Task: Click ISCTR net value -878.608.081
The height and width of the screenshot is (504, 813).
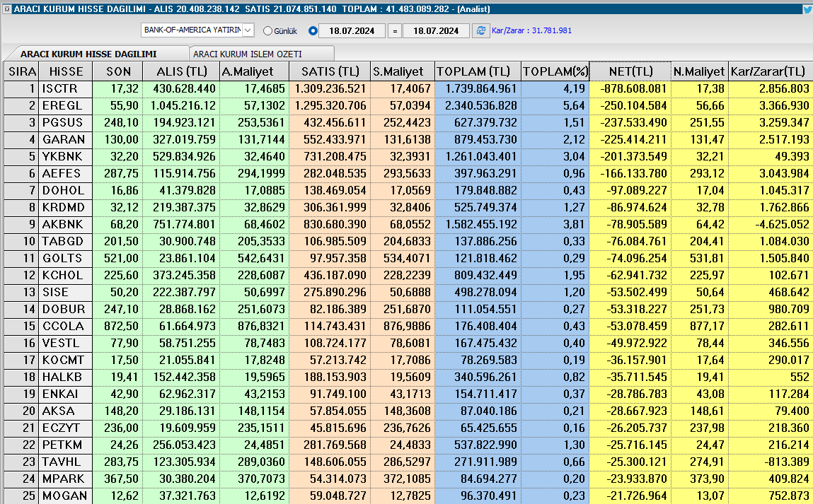Action: 633,89
